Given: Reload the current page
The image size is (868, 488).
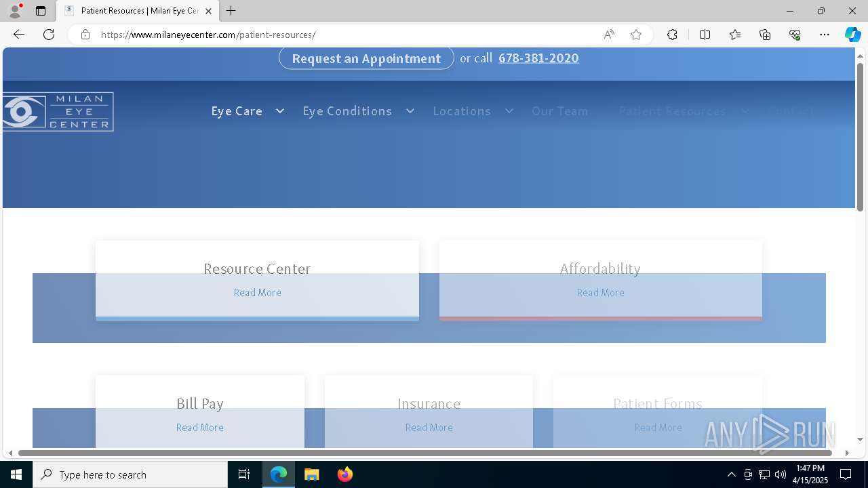Looking at the screenshot, I should (49, 35).
